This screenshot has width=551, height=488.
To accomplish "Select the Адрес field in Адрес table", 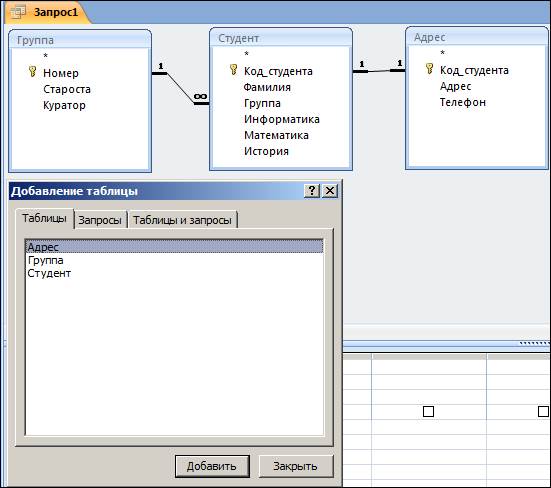I will click(455, 86).
